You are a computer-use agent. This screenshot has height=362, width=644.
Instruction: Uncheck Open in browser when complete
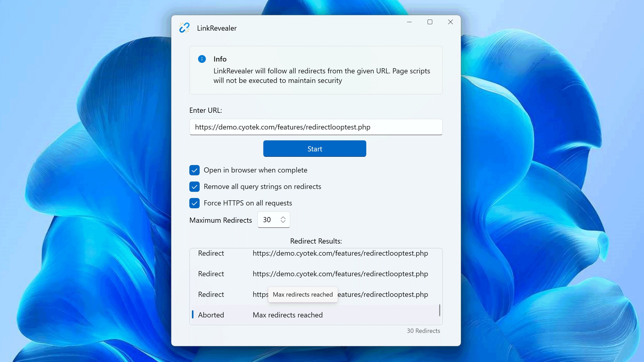pos(194,170)
